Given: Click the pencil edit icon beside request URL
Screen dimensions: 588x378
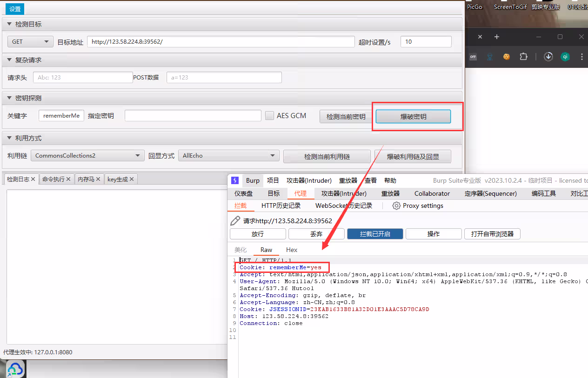Looking at the screenshot, I should 235,221.
